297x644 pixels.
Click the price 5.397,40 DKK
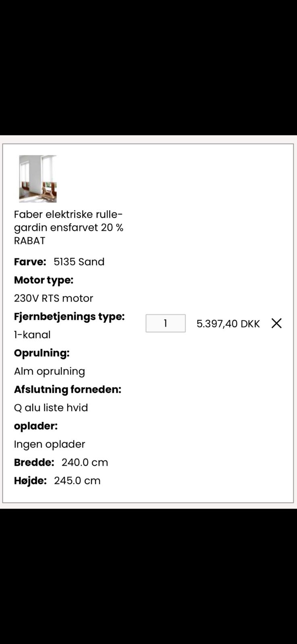pyautogui.click(x=228, y=323)
